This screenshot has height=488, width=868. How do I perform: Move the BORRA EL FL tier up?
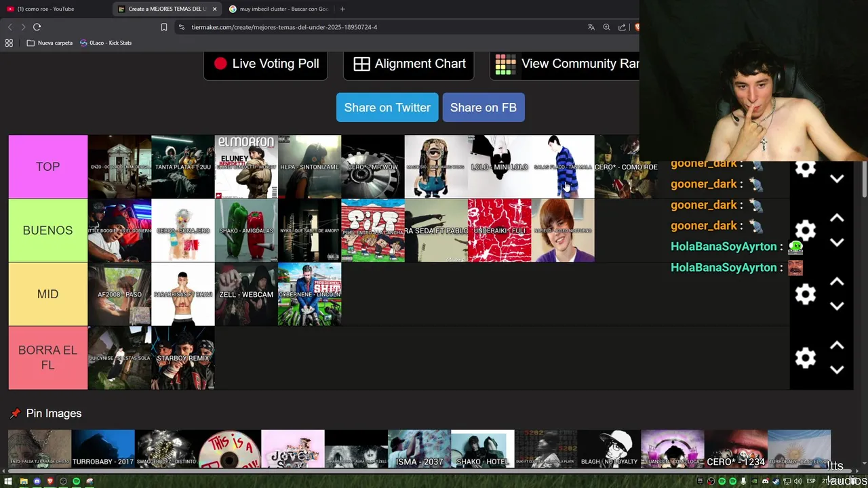point(837,346)
